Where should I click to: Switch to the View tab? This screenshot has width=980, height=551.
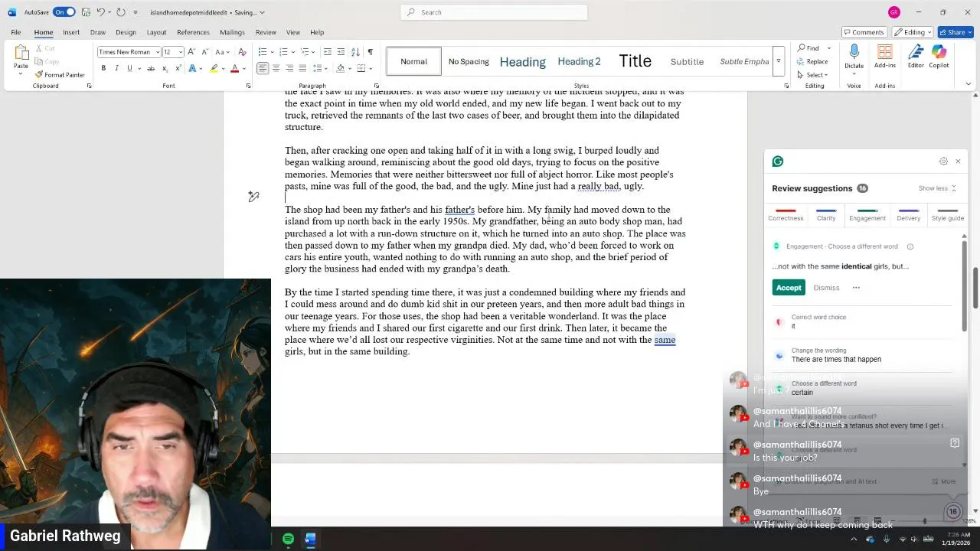point(293,32)
